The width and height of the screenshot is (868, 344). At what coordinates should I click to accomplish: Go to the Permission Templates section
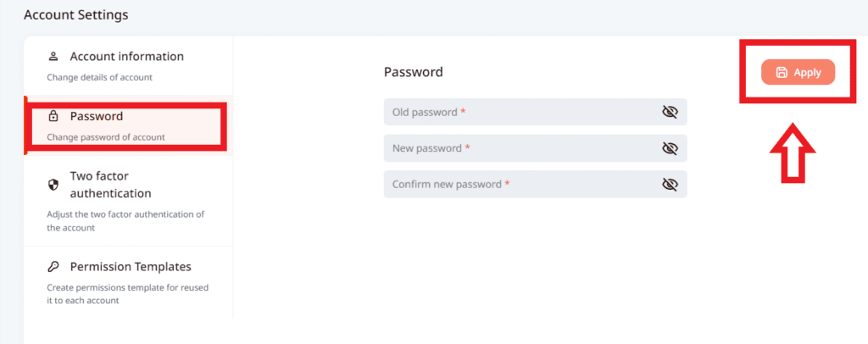tap(130, 267)
